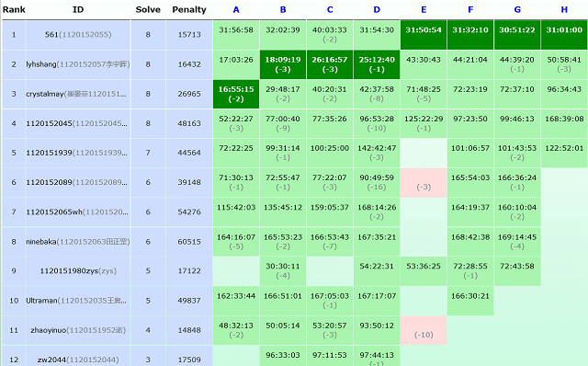Viewport: 588px width, 366px height.
Task: Open problem B column header link
Action: coord(283,10)
